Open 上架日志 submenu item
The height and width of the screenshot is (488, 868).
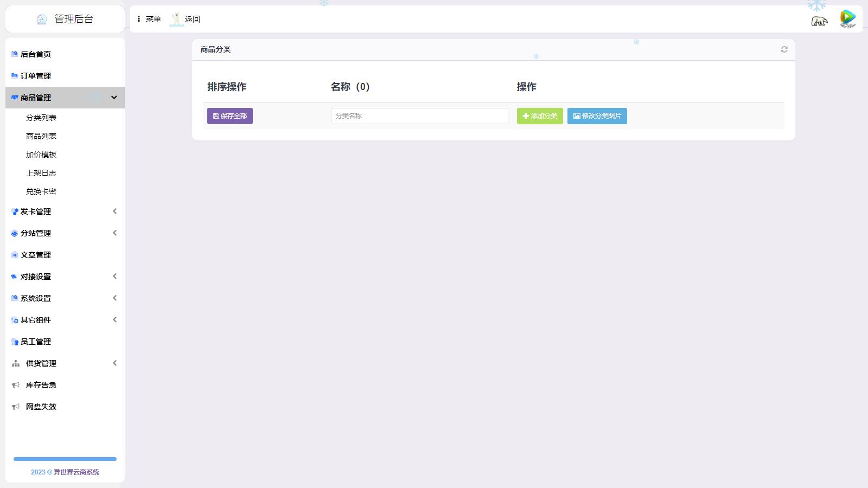(x=41, y=173)
